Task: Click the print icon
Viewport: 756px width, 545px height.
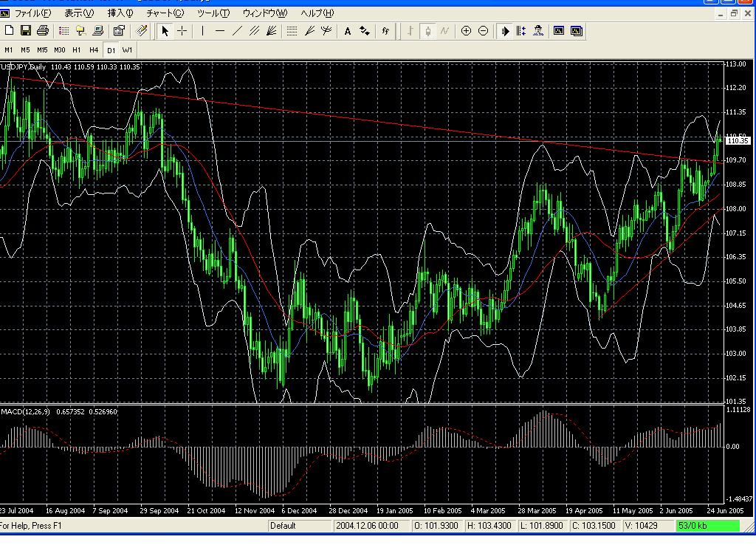Action: [42, 30]
